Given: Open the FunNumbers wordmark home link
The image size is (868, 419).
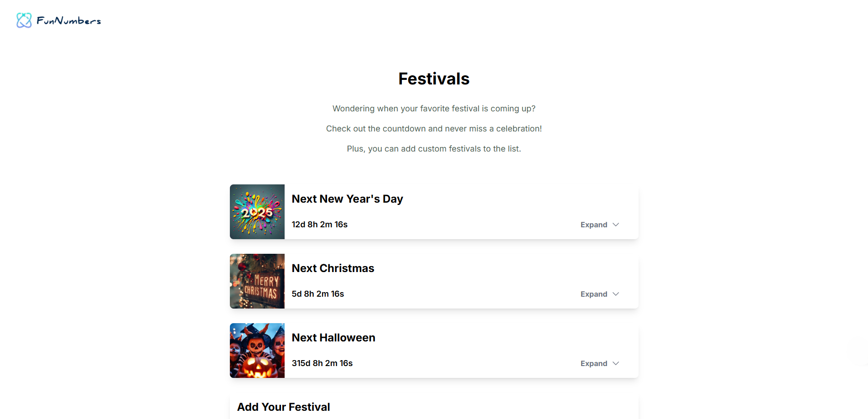Looking at the screenshot, I should point(69,21).
